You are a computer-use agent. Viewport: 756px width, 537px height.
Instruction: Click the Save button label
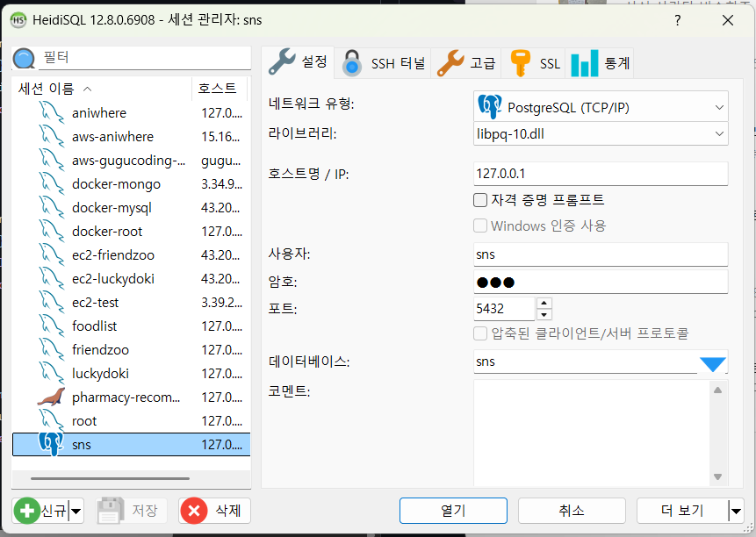pyautogui.click(x=145, y=511)
